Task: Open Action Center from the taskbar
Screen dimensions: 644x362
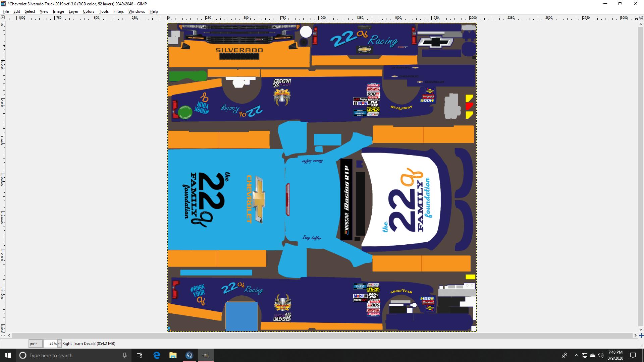Action: tap(633, 355)
